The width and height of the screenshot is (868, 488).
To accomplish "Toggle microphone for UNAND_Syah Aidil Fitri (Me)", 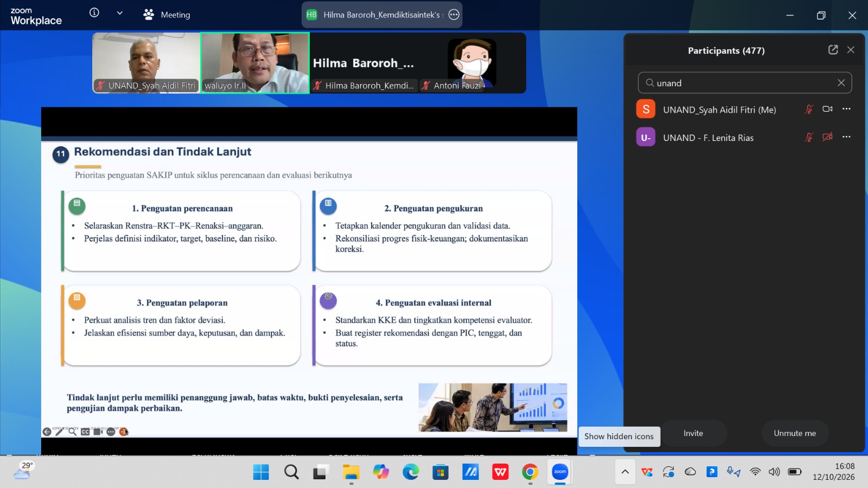I will pyautogui.click(x=809, y=109).
